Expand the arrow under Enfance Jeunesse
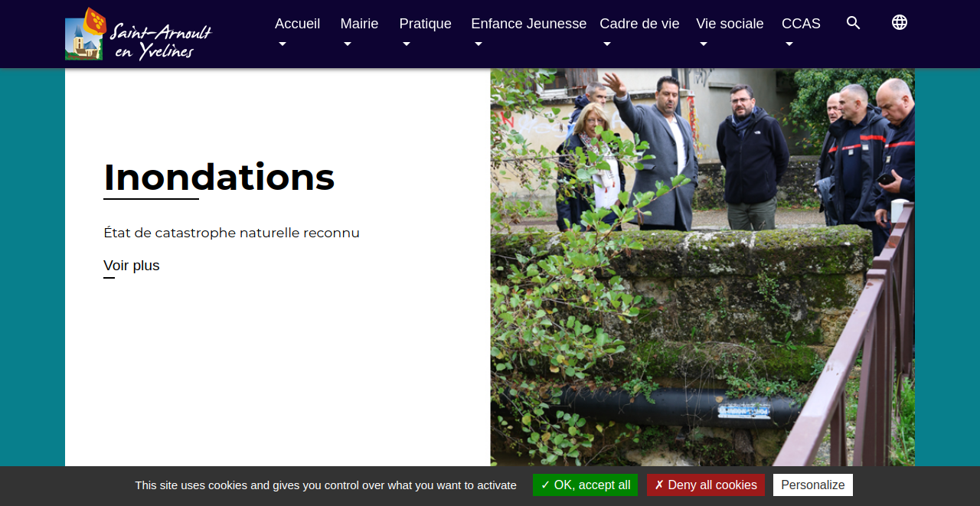980x506 pixels. pyautogui.click(x=479, y=44)
